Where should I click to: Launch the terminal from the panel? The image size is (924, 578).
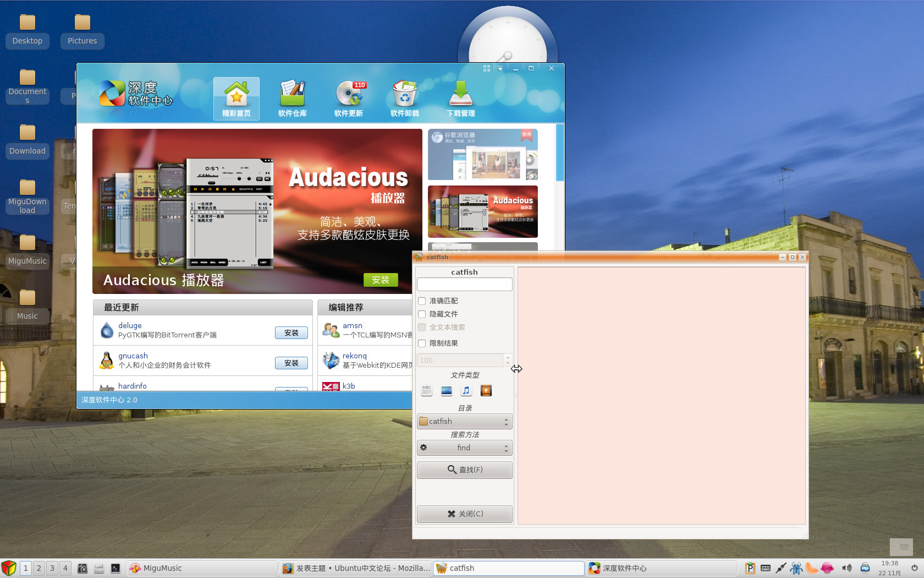click(x=116, y=568)
